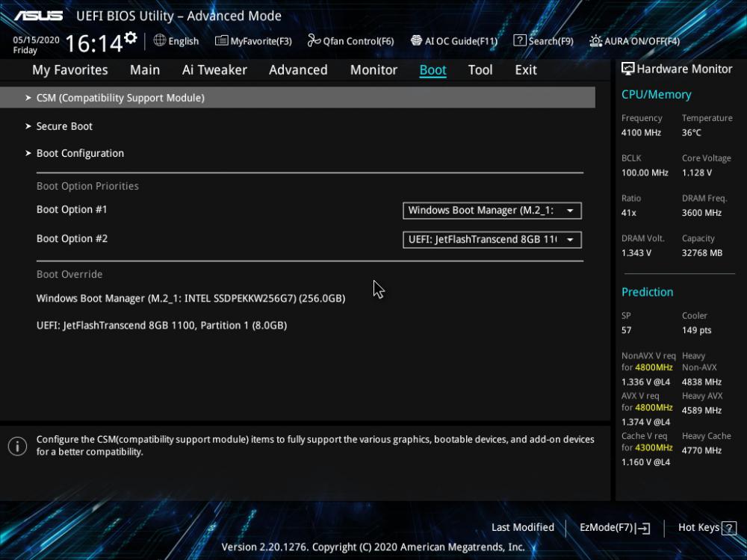This screenshot has height=560, width=747.
Task: Click the Boot Option #2 label
Action: click(x=72, y=239)
